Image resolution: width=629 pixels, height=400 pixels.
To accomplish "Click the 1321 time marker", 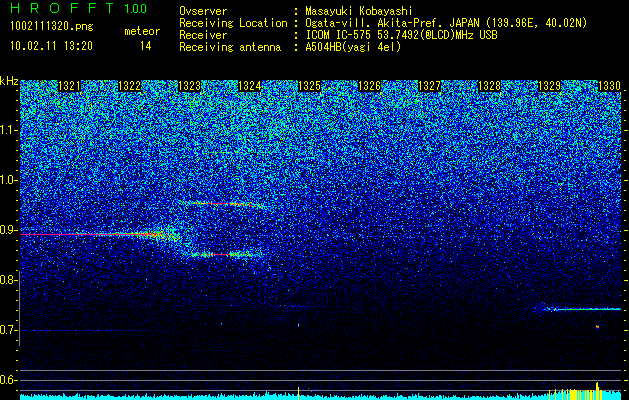I will [x=69, y=86].
